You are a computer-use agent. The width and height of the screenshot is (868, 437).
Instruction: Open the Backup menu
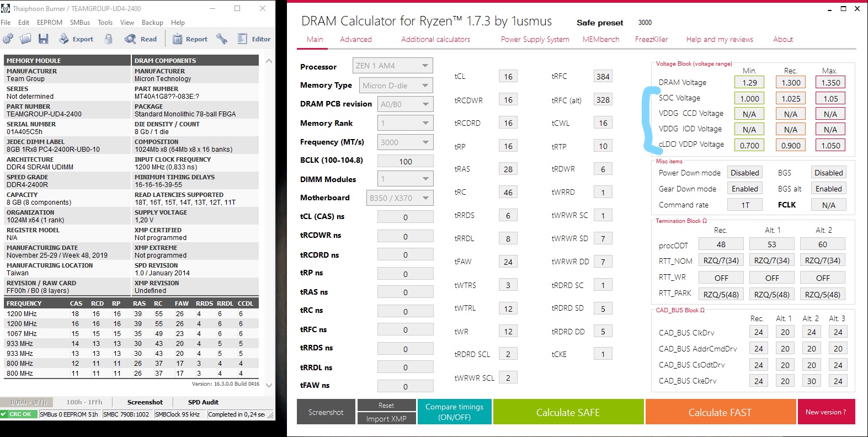tap(152, 23)
